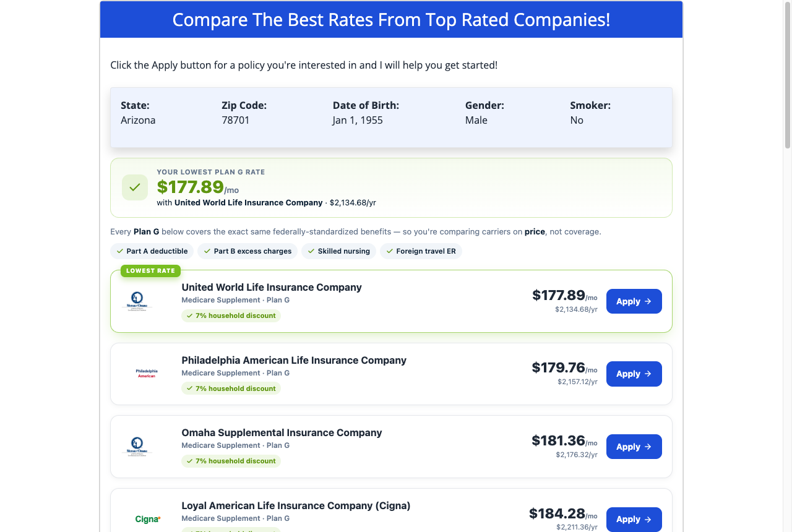The height and width of the screenshot is (532, 792).
Task: Click the Part B excess charges chip
Action: pos(247,251)
